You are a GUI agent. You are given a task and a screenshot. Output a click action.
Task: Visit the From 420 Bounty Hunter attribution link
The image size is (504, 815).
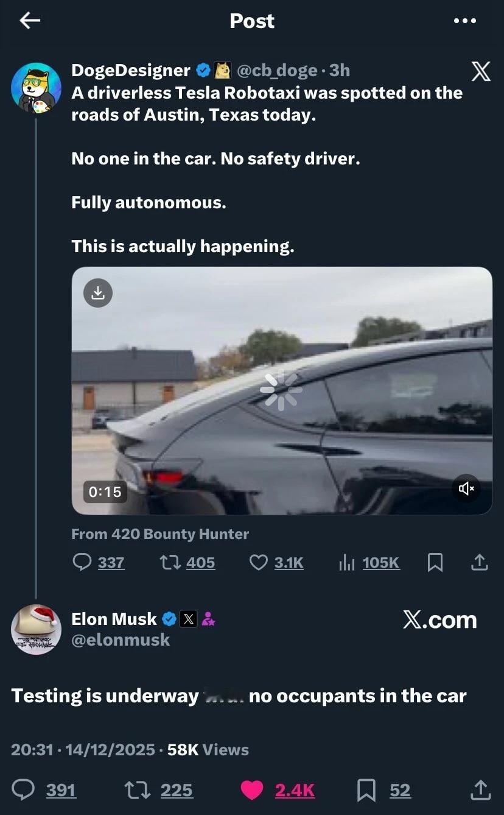click(160, 534)
